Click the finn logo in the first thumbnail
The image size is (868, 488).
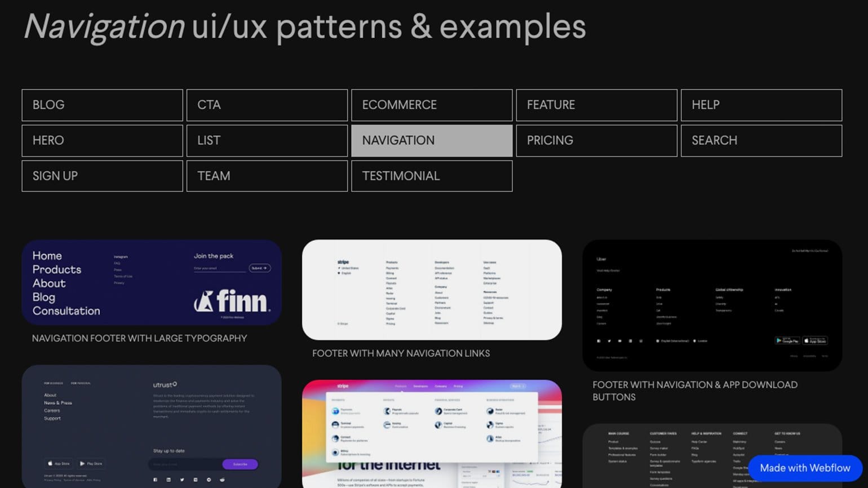pos(232,301)
